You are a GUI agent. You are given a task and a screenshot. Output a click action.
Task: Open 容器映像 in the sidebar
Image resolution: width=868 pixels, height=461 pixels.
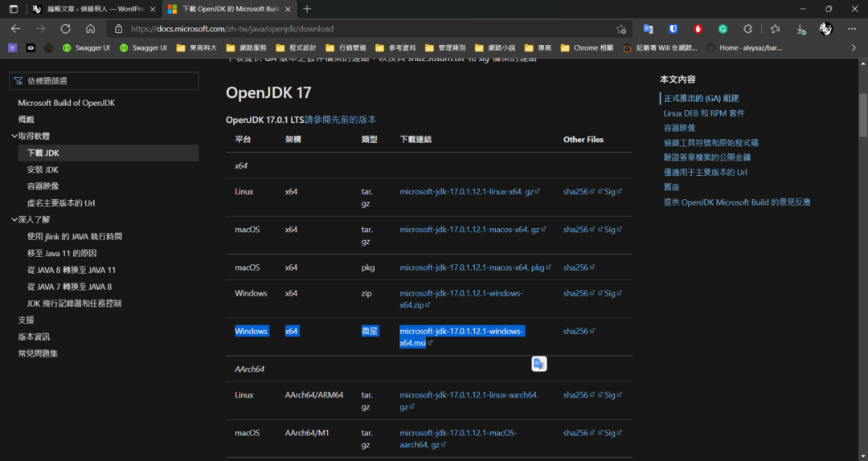tap(43, 186)
